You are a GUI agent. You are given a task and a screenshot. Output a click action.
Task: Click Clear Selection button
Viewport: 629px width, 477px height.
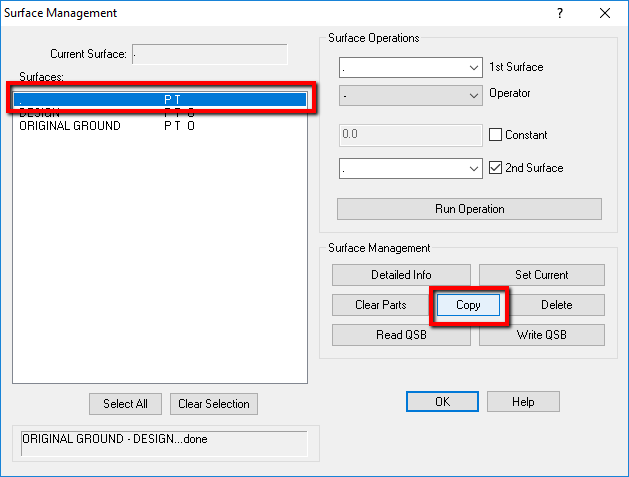[x=214, y=404]
